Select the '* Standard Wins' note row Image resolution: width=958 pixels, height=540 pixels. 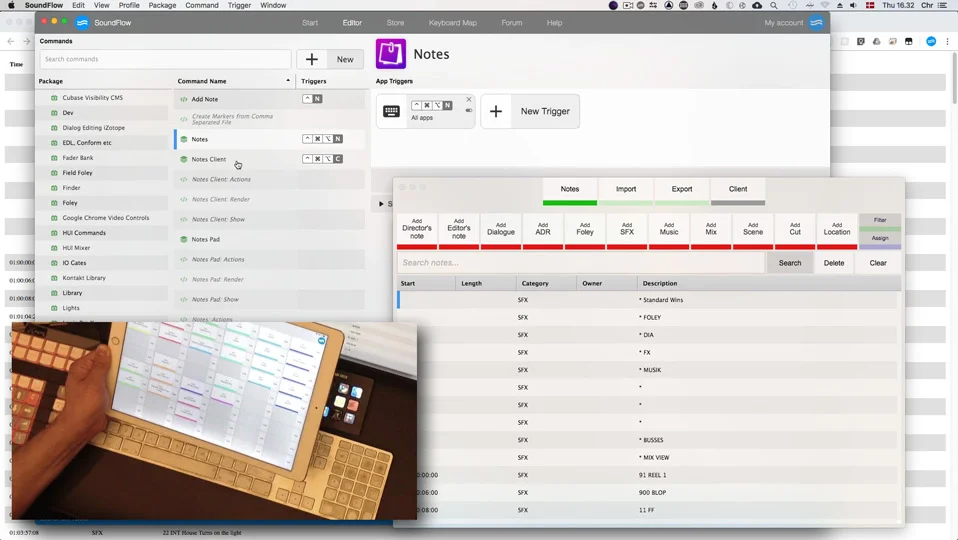pos(648,300)
